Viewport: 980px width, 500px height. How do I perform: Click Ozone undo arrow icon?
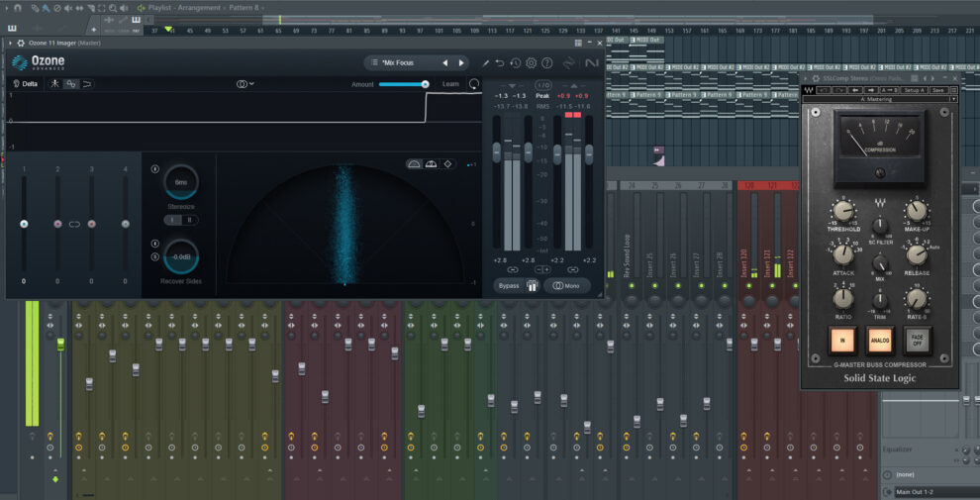(x=500, y=63)
